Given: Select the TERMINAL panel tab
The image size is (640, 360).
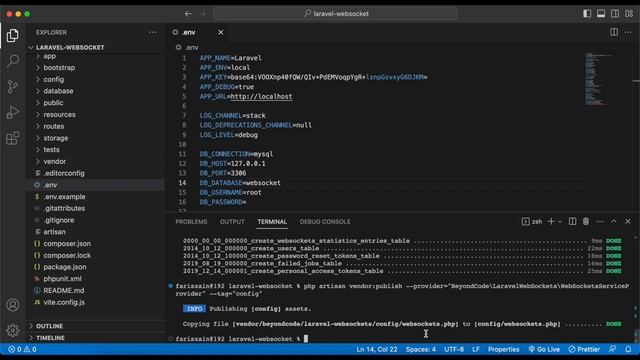Looking at the screenshot, I should click(x=272, y=222).
